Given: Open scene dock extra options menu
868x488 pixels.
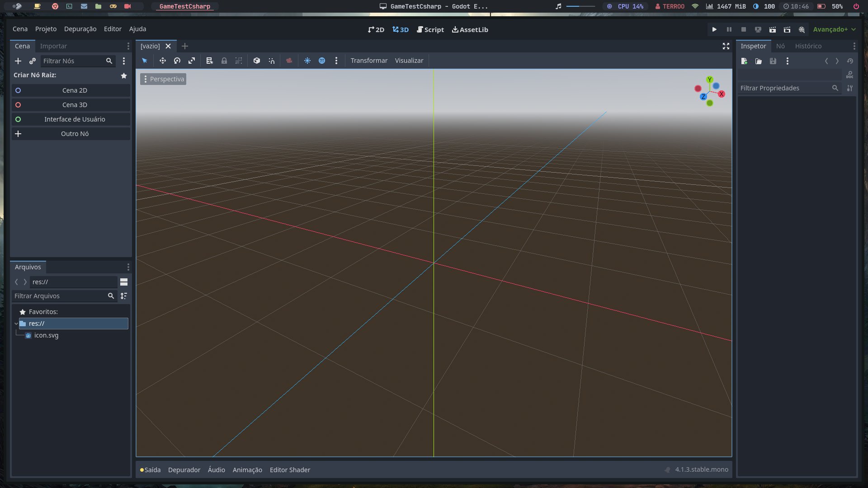Looking at the screenshot, I should coord(124,61).
